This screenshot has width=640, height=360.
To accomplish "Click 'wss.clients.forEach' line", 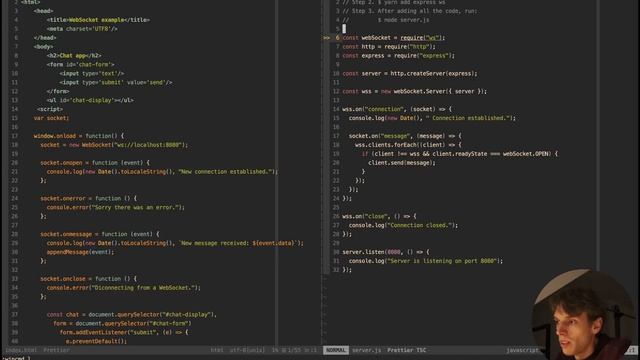I will click(409, 145).
